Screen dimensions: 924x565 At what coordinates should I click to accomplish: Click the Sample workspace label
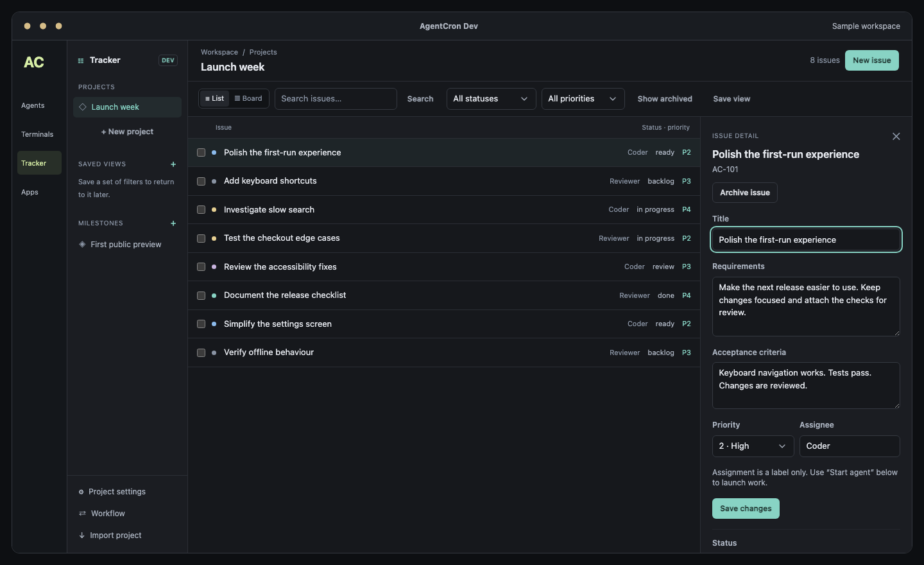click(866, 26)
